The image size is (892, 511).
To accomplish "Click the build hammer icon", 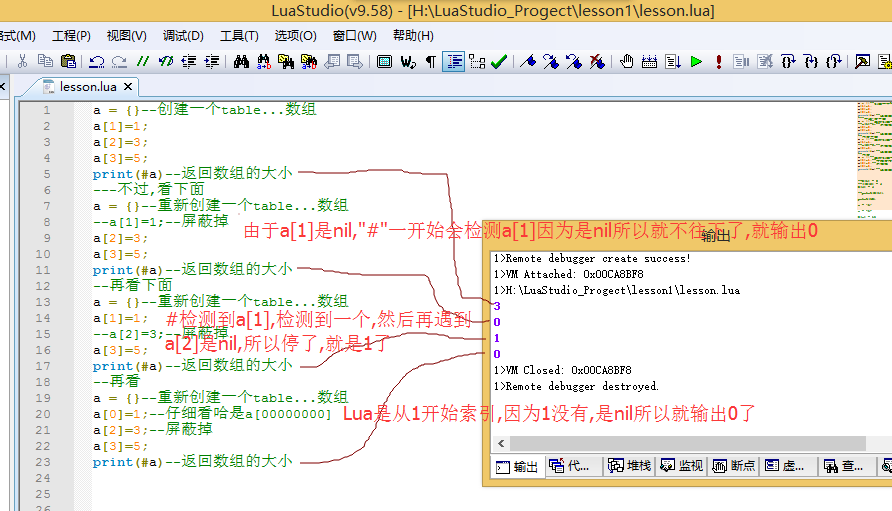I will pos(862,61).
